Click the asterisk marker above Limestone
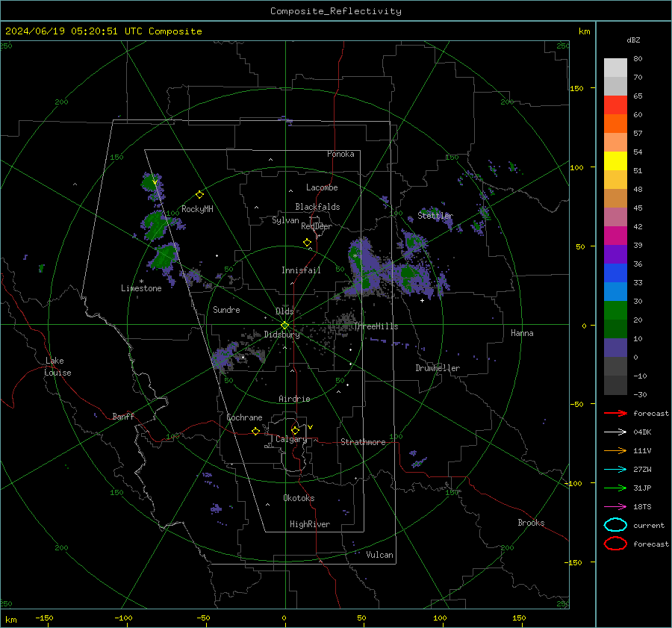 (x=141, y=282)
